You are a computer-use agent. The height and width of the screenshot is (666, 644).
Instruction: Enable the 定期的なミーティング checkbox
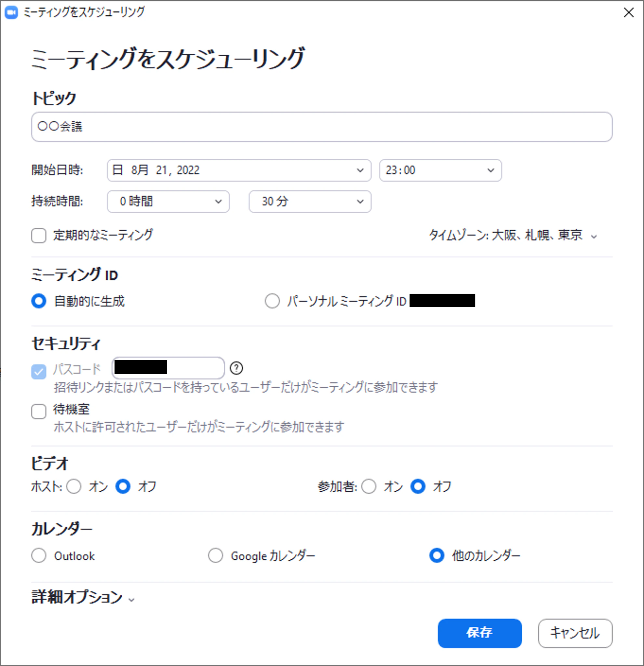pyautogui.click(x=39, y=235)
